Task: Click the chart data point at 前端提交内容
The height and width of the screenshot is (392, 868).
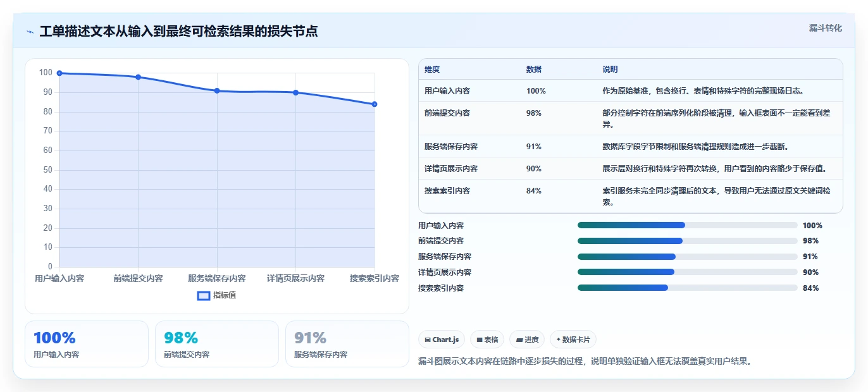Action: [138, 77]
